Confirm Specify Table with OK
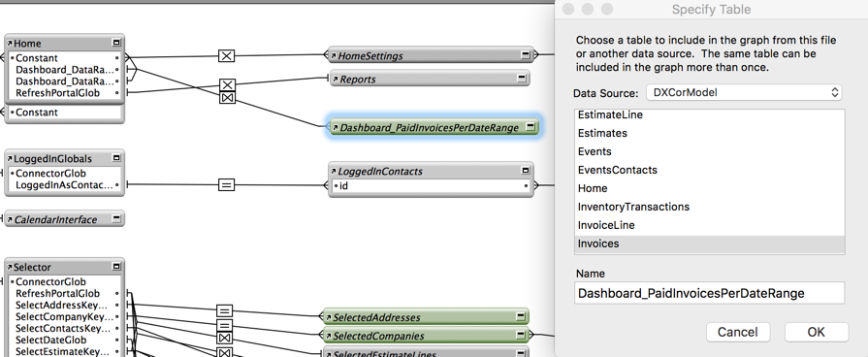Viewport: 868px width, 357px height. [816, 332]
